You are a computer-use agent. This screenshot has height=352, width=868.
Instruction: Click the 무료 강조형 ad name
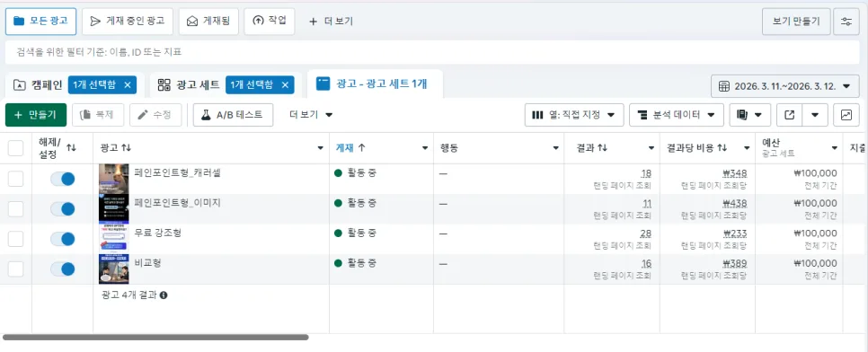pyautogui.click(x=158, y=233)
